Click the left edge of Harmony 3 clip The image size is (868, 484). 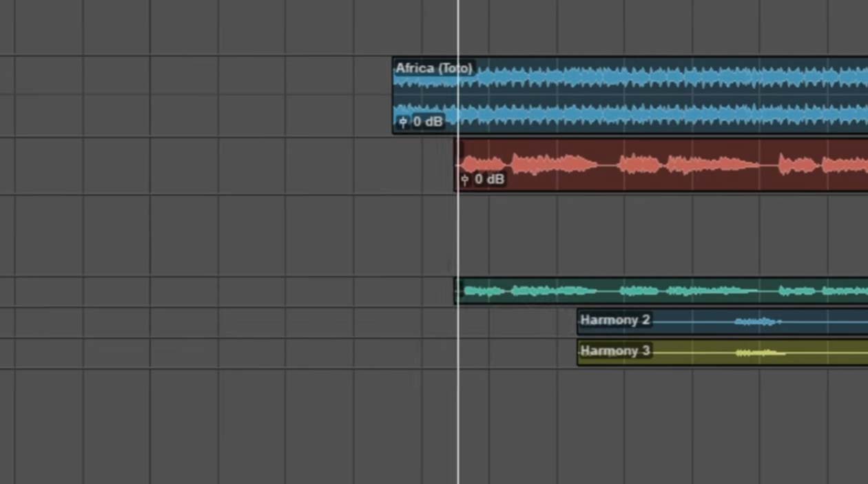click(x=578, y=353)
